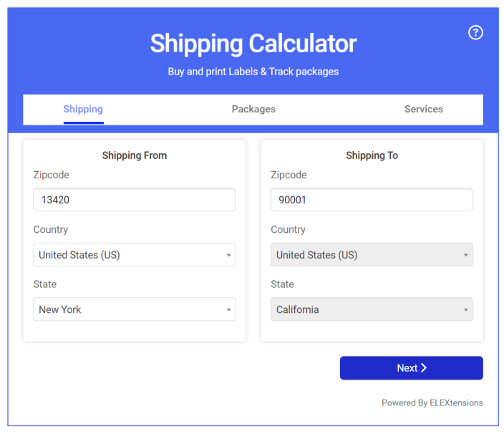
Task: Go to the Services tab
Action: pyautogui.click(x=424, y=110)
